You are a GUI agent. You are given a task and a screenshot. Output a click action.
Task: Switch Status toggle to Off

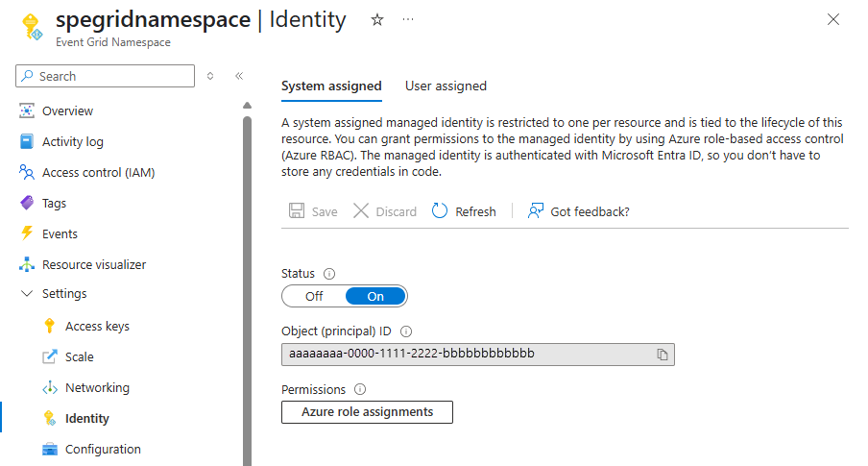(314, 296)
